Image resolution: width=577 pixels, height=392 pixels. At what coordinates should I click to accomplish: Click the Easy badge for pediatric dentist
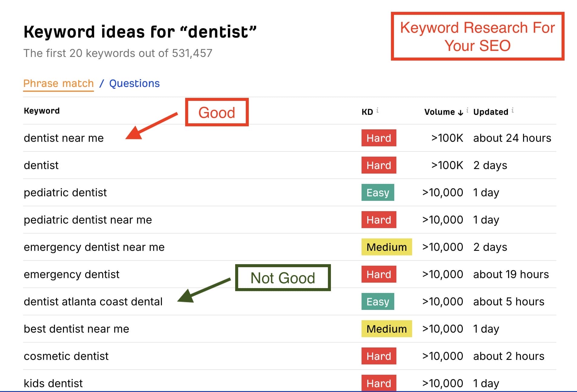[x=378, y=193]
